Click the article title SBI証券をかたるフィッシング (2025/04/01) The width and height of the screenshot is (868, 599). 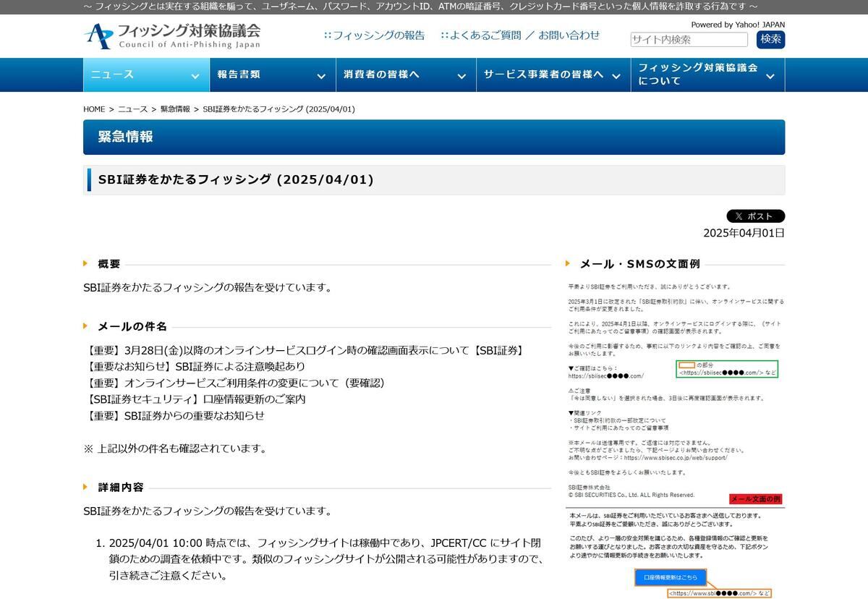[236, 179]
